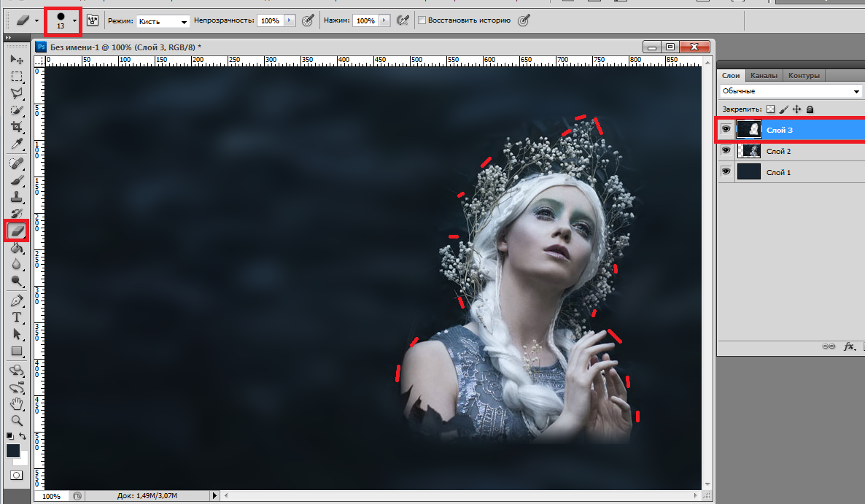The image size is (865, 504).
Task: Switch to the Zoom magnifier tool
Action: [17, 420]
